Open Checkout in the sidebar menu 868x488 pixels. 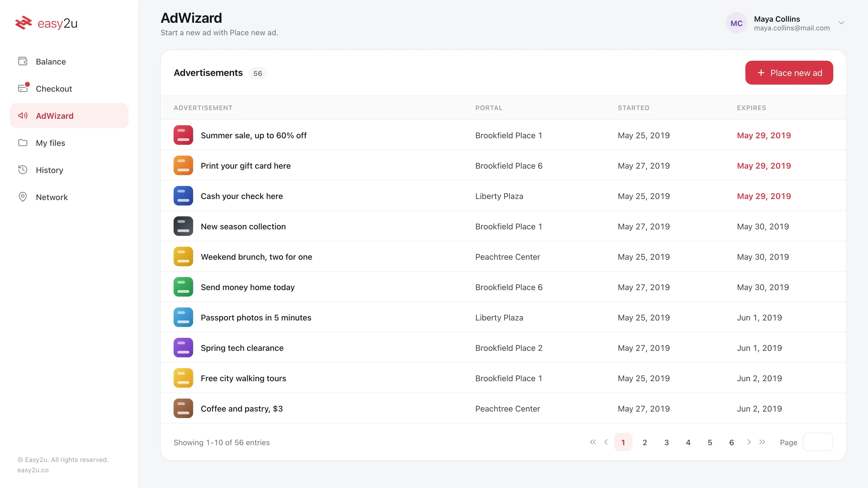tap(69, 88)
